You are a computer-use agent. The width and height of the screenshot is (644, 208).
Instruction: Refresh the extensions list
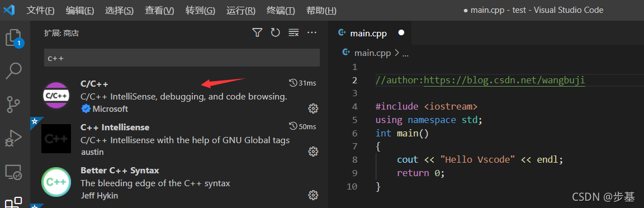click(x=275, y=32)
